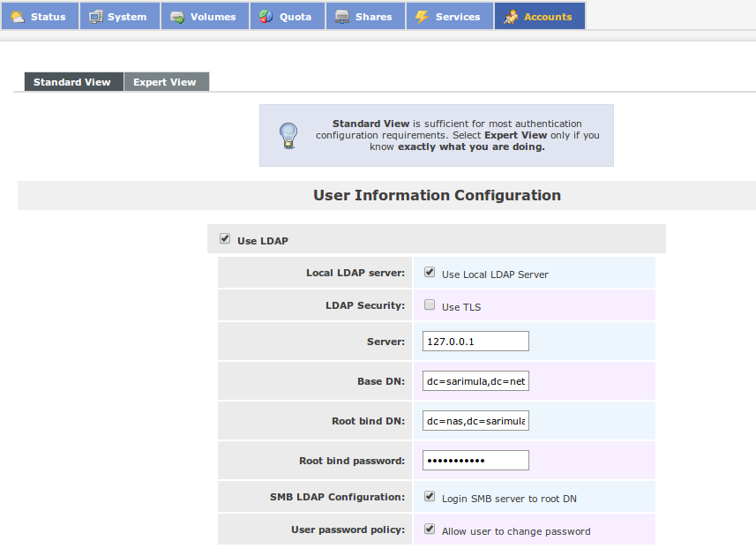Click the Services lightning bolt icon
The width and height of the screenshot is (756, 556).
click(422, 17)
